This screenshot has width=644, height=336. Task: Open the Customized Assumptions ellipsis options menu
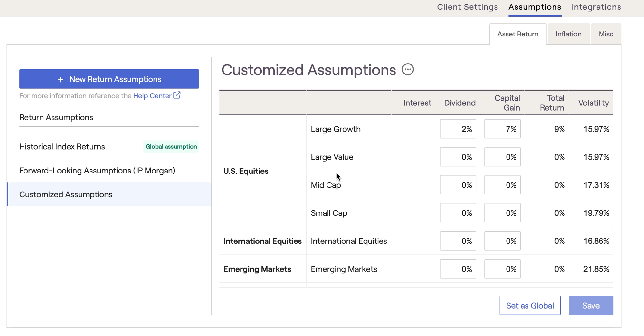tap(408, 70)
